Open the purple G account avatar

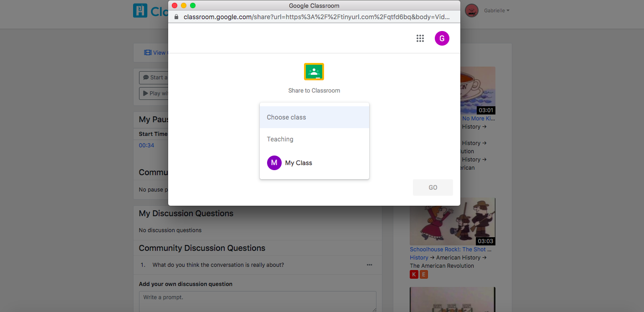click(442, 38)
